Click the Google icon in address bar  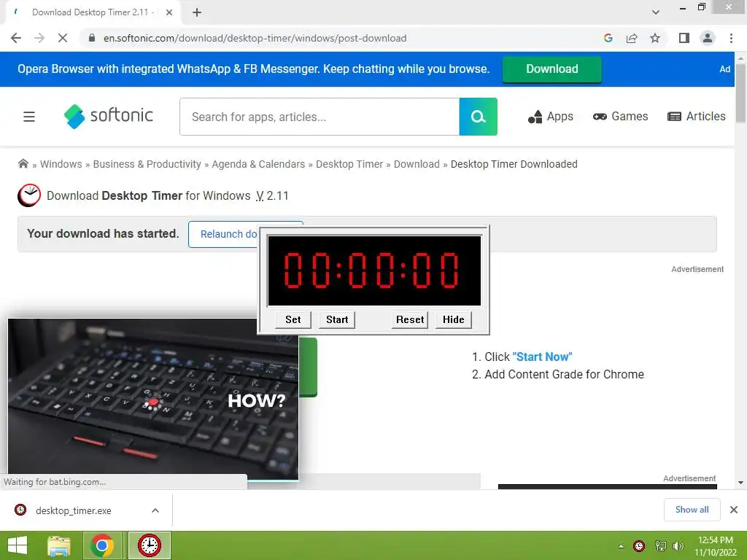[608, 38]
